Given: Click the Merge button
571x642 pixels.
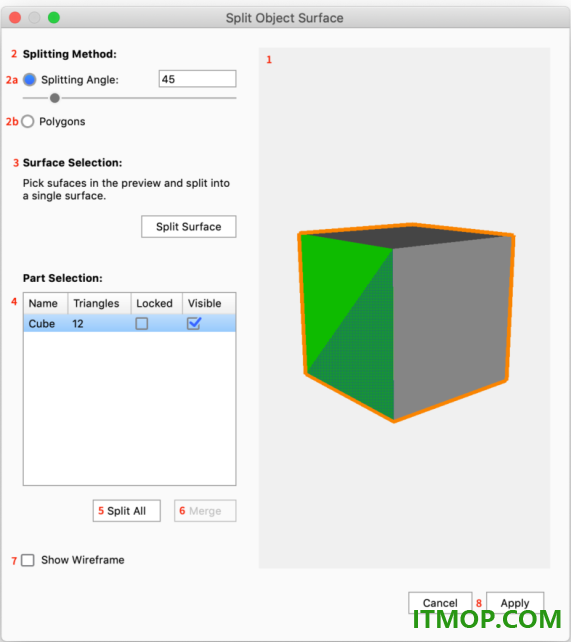Looking at the screenshot, I should 205,511.
